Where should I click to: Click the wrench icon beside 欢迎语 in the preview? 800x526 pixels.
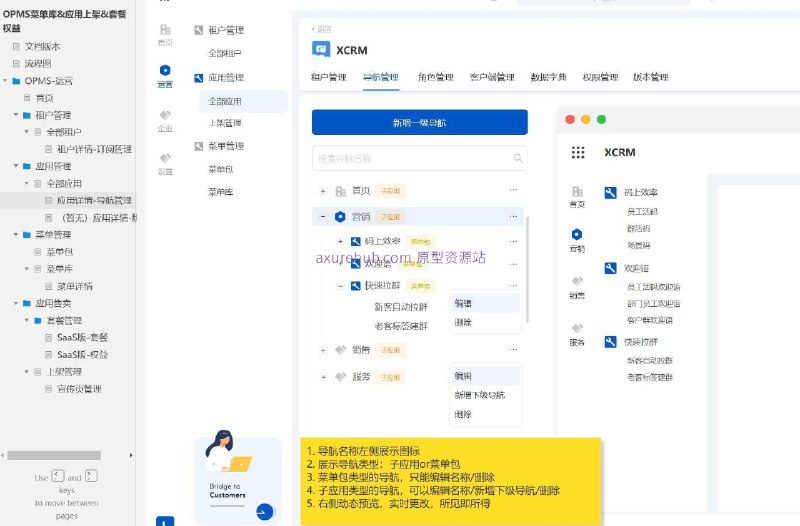pyautogui.click(x=610, y=268)
